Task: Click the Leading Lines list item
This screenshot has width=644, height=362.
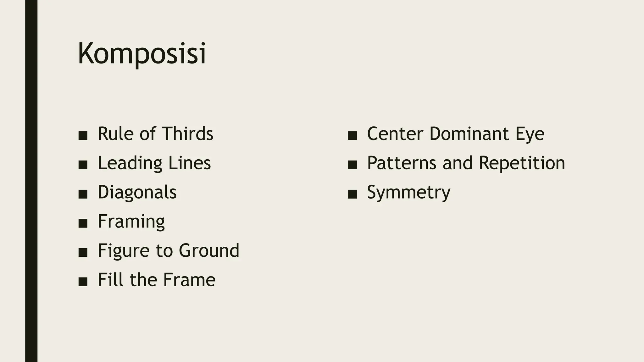Action: click(154, 163)
